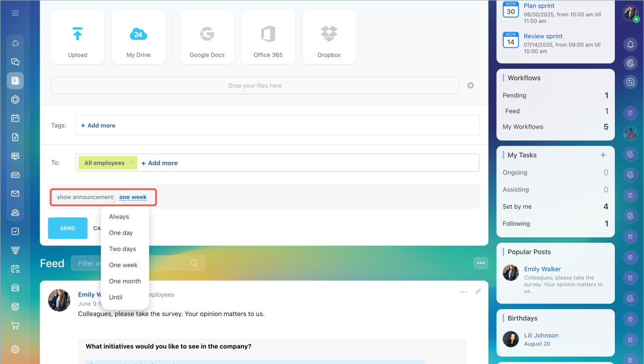
Task: Open the notifications bell
Action: [630, 45]
